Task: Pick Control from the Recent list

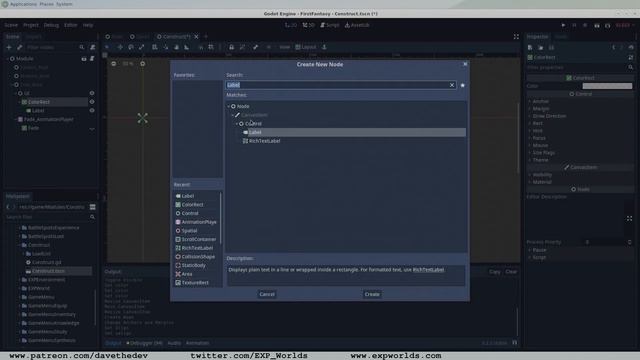Action: (190, 213)
